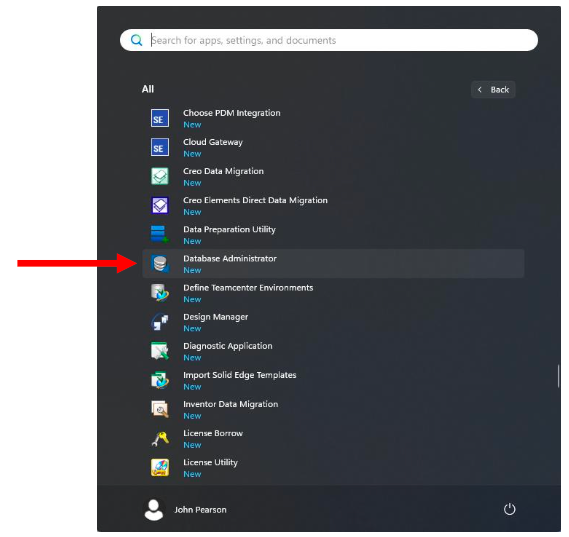Viewport: 569px width, 537px height.
Task: Select Data Preparation Utility label
Action: [x=229, y=229]
